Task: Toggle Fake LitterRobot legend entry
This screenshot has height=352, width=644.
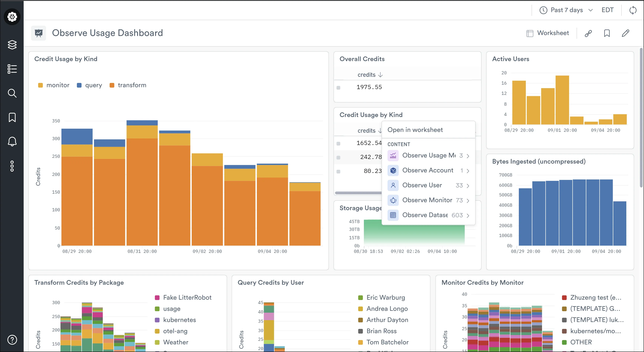Action: pyautogui.click(x=183, y=297)
